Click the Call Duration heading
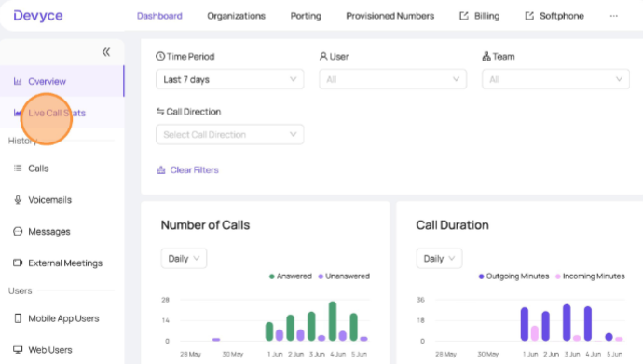 click(452, 224)
